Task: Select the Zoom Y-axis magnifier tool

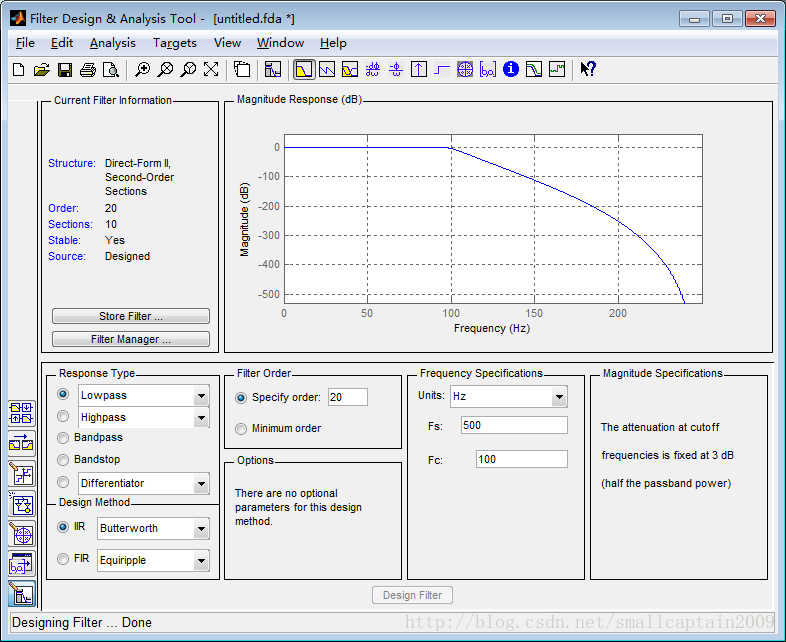Action: tap(188, 69)
